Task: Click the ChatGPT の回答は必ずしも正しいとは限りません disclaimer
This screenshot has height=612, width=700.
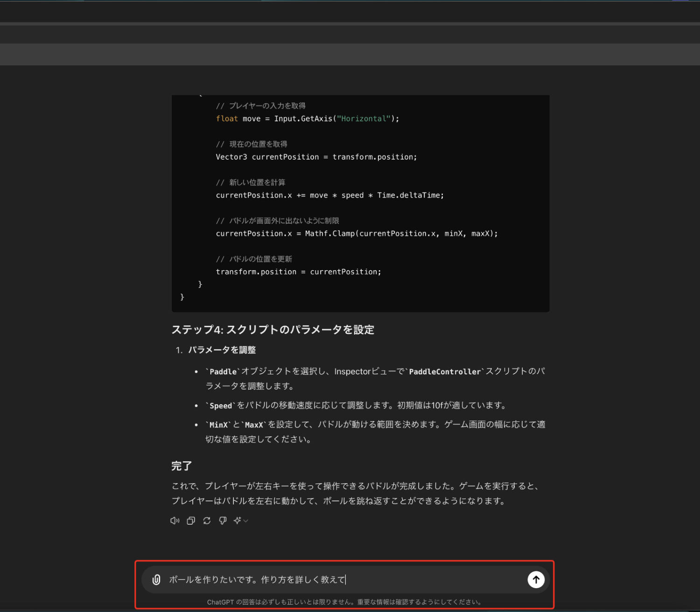Action: point(344,602)
